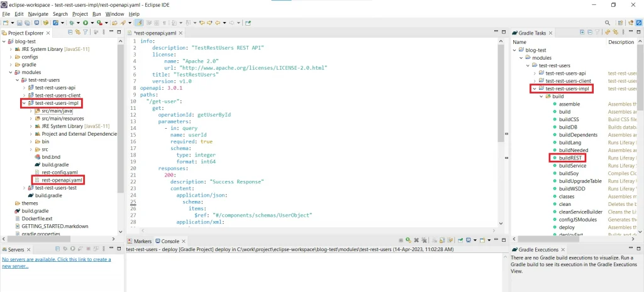Click the link to create a new server

56,262
